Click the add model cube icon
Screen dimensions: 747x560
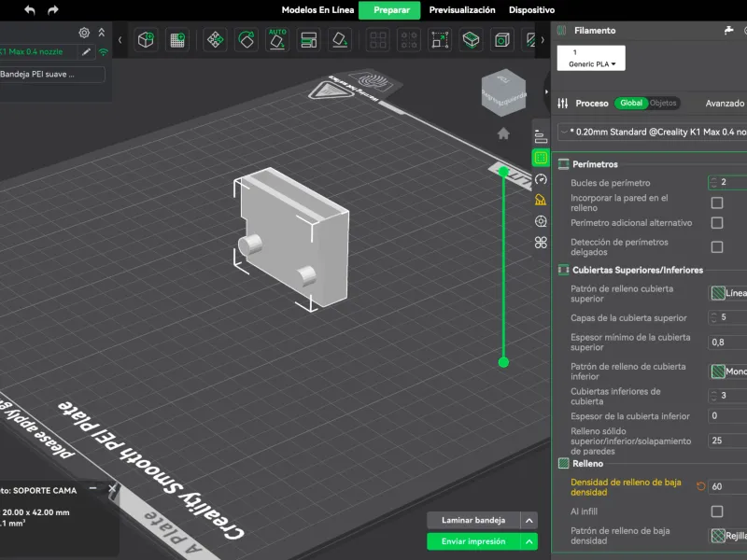(x=146, y=39)
